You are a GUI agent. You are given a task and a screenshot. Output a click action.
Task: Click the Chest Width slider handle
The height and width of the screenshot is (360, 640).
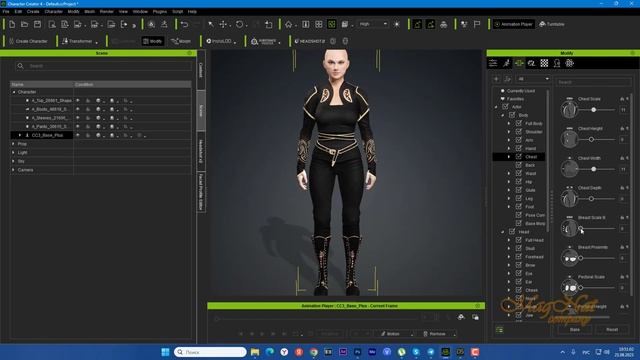click(593, 169)
